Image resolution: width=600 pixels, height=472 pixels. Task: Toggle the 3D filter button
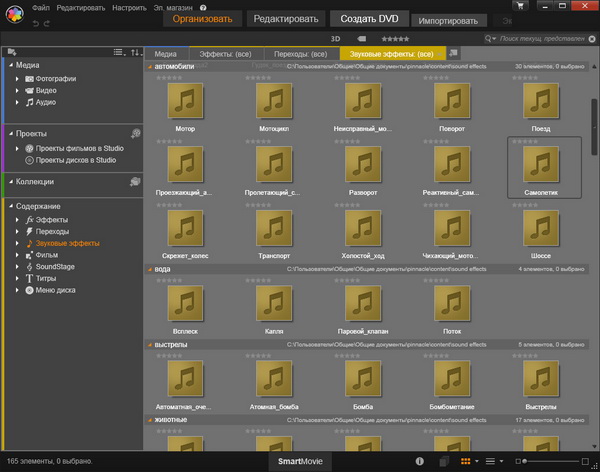click(x=336, y=38)
